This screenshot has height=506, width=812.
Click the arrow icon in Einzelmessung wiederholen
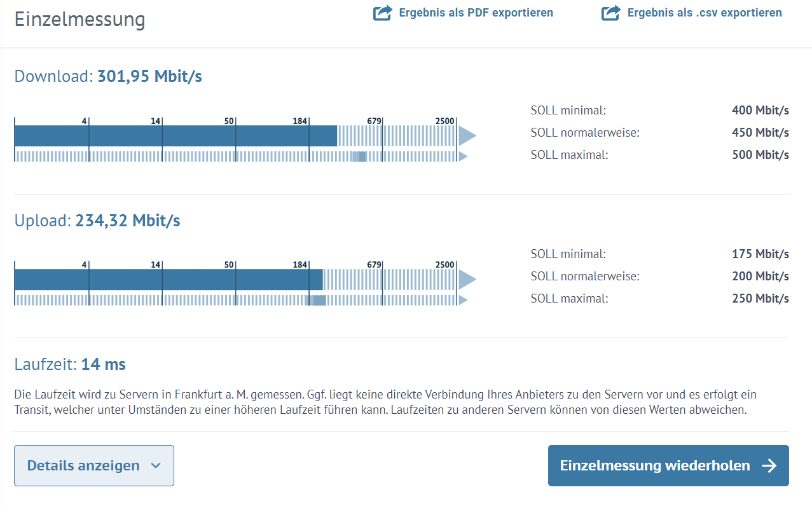point(769,466)
